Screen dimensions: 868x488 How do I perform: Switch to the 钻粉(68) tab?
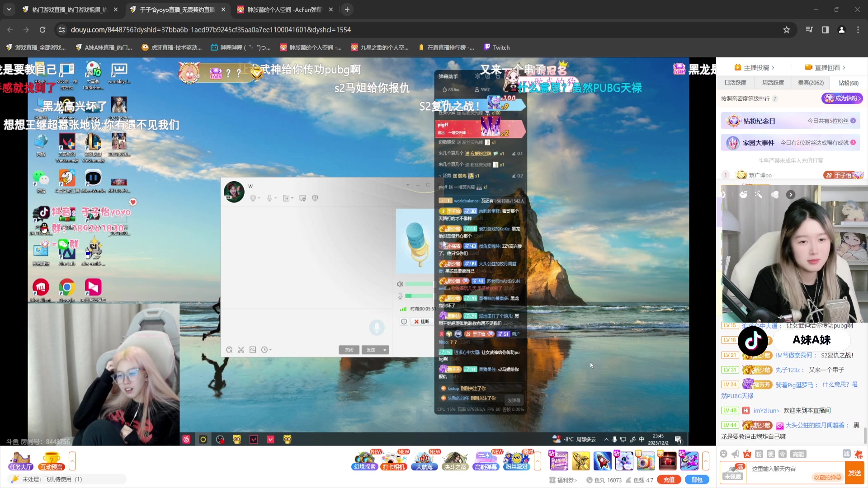(x=849, y=83)
